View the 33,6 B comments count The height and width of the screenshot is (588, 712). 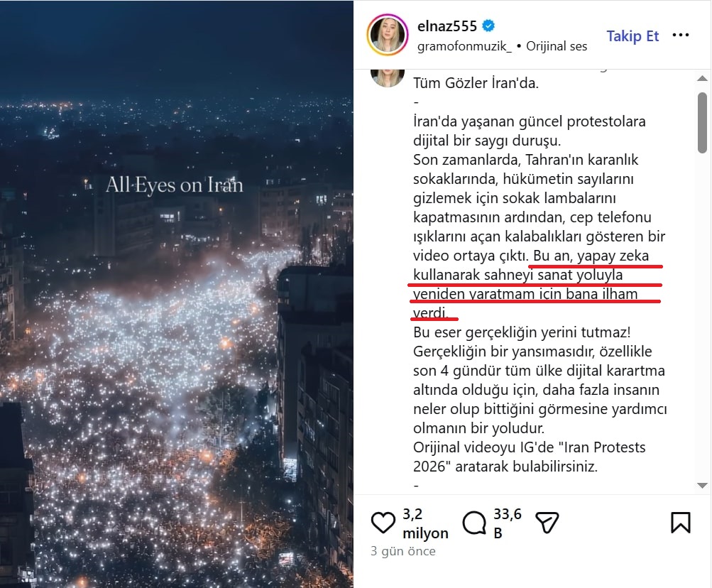click(x=508, y=523)
